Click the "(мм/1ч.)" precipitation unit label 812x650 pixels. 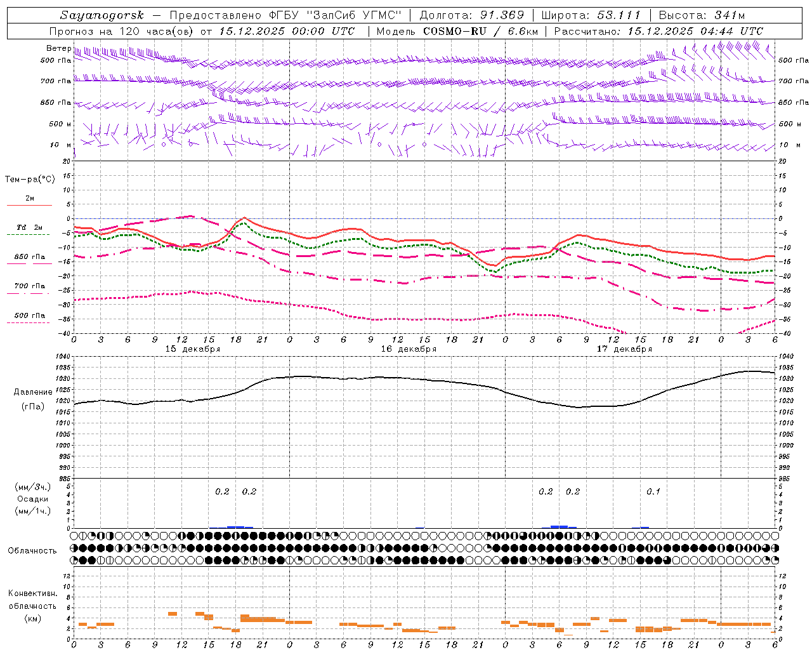click(x=33, y=511)
